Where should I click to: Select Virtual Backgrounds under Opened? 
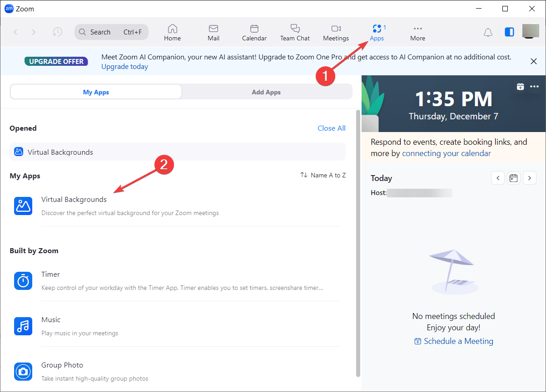coord(178,152)
